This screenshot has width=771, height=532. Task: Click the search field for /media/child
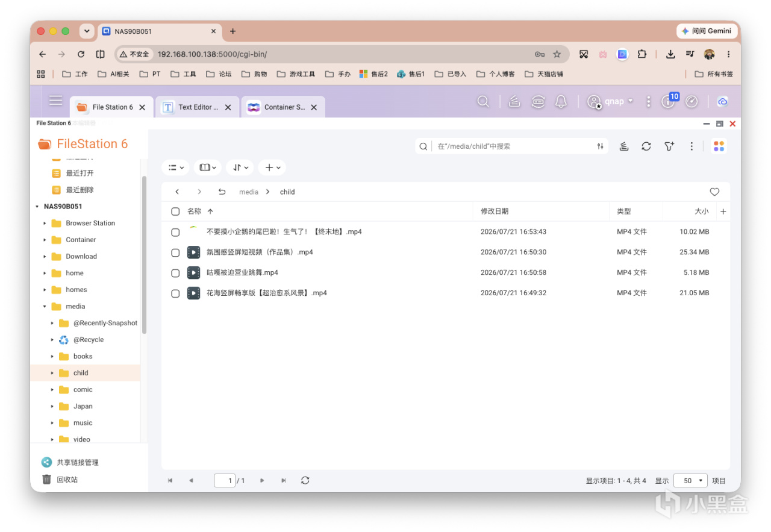(x=512, y=146)
